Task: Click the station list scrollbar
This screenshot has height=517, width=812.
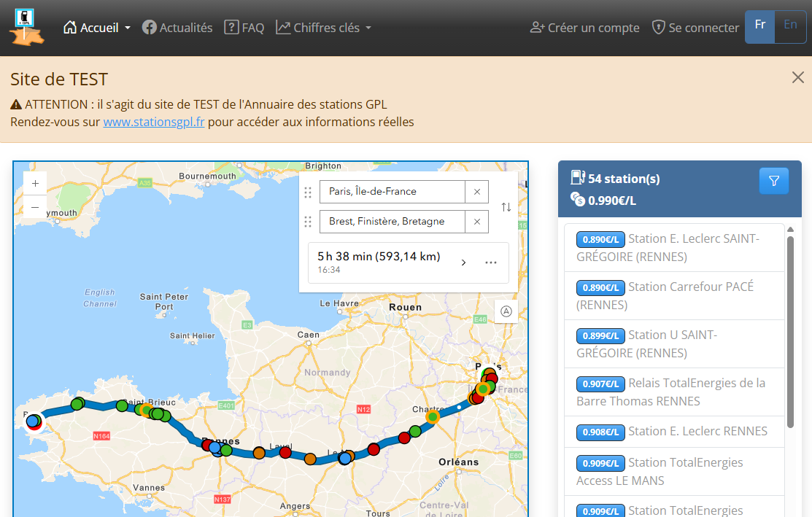Action: pyautogui.click(x=789, y=332)
